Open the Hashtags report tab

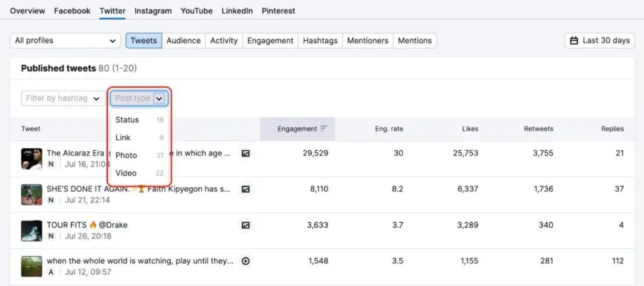click(x=320, y=40)
